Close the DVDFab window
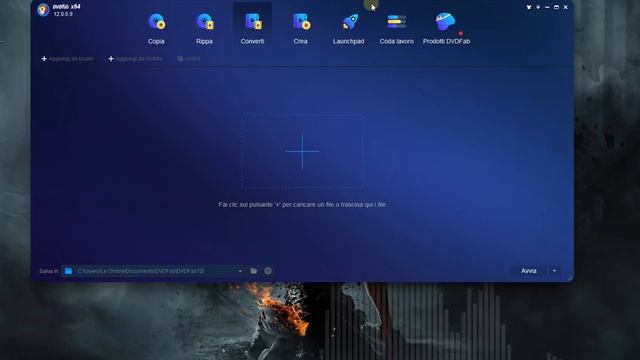The image size is (640, 360). click(566, 7)
